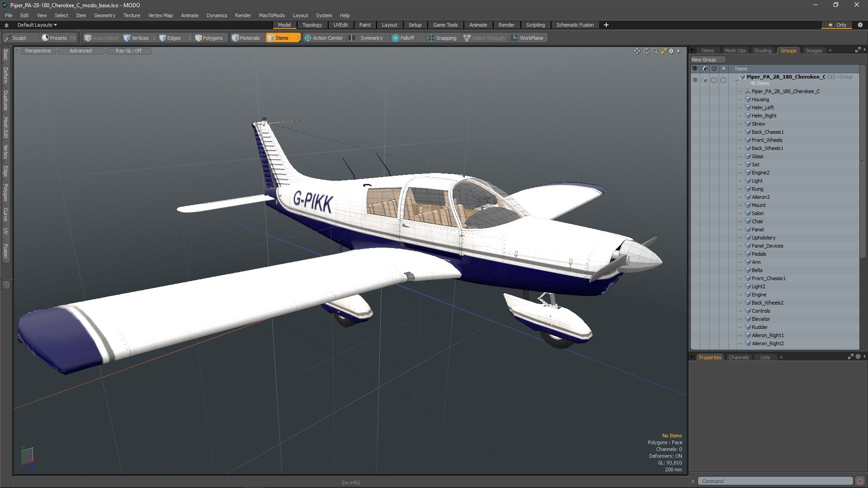Viewport: 868px width, 488px height.
Task: Open the MaxToModo menu
Action: pos(272,15)
